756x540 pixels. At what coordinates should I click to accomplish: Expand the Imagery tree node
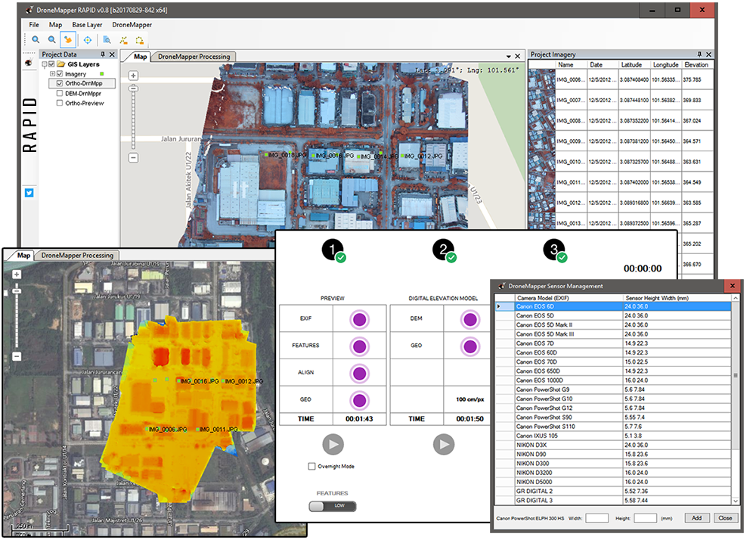[52, 74]
